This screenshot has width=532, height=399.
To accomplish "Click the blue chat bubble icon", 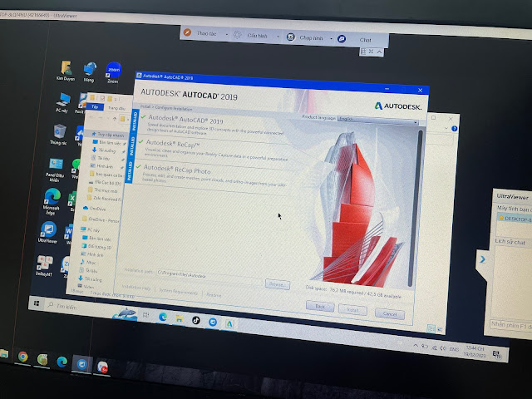I will pyautogui.click(x=342, y=39).
